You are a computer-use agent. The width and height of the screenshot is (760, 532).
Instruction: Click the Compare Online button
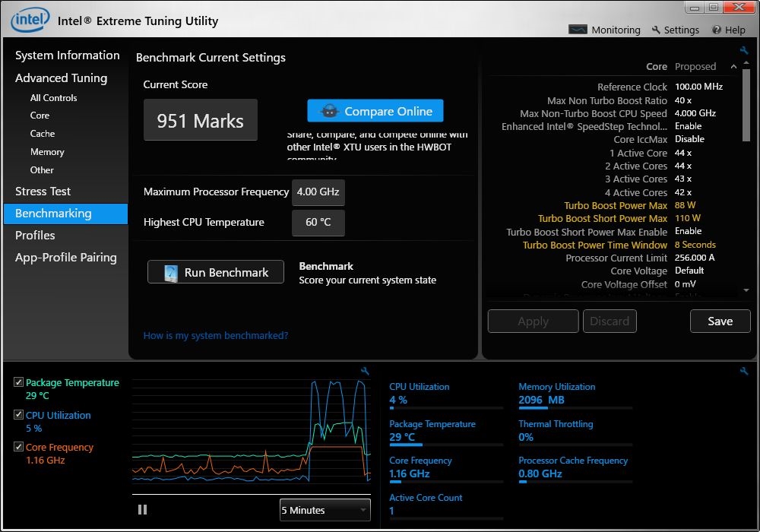coord(375,111)
